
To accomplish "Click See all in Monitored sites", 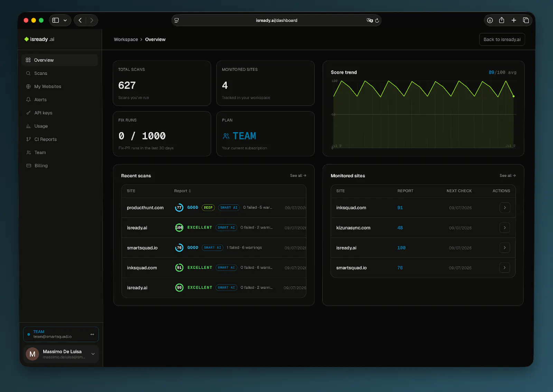I will [x=507, y=176].
